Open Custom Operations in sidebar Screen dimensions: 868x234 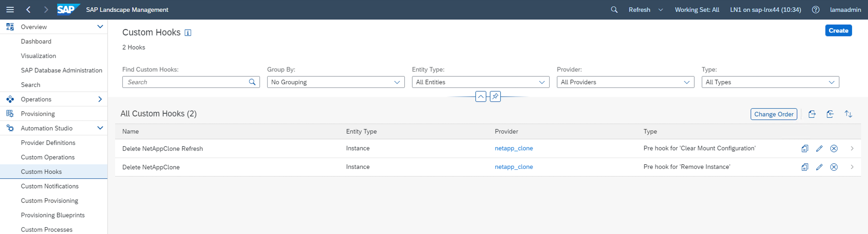coord(48,157)
